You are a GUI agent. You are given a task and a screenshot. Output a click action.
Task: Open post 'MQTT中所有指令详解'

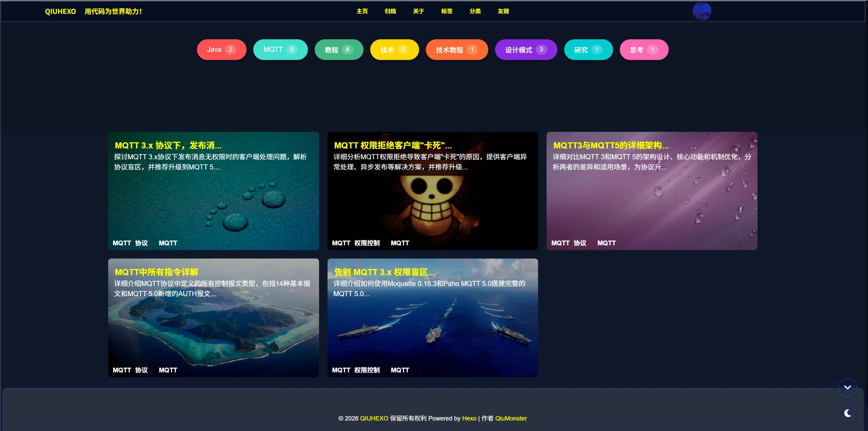click(x=157, y=272)
